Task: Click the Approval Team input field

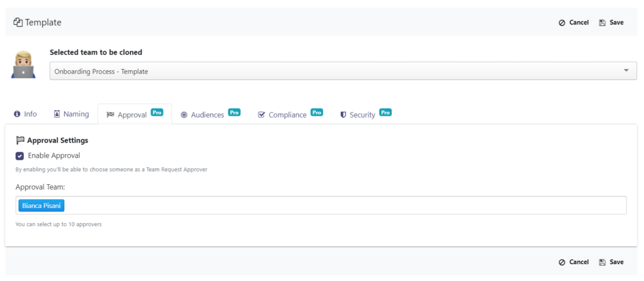Action: [321, 206]
